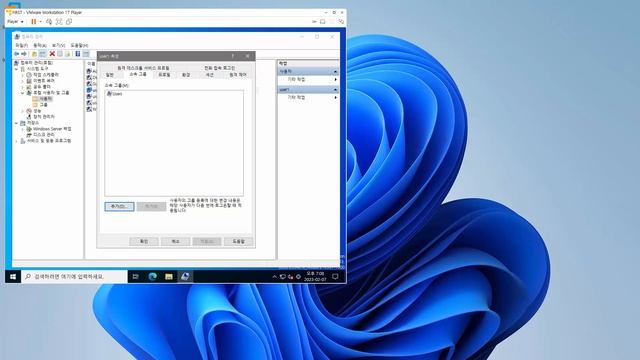640x360 pixels.
Task: Switch to the 세션 tab
Action: pyautogui.click(x=209, y=75)
